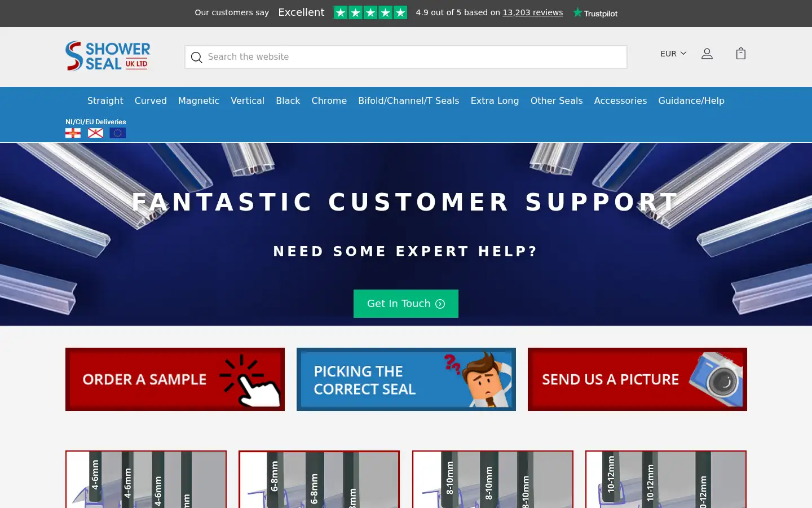
Task: Open Picking The Correct Seal banner
Action: click(x=406, y=379)
